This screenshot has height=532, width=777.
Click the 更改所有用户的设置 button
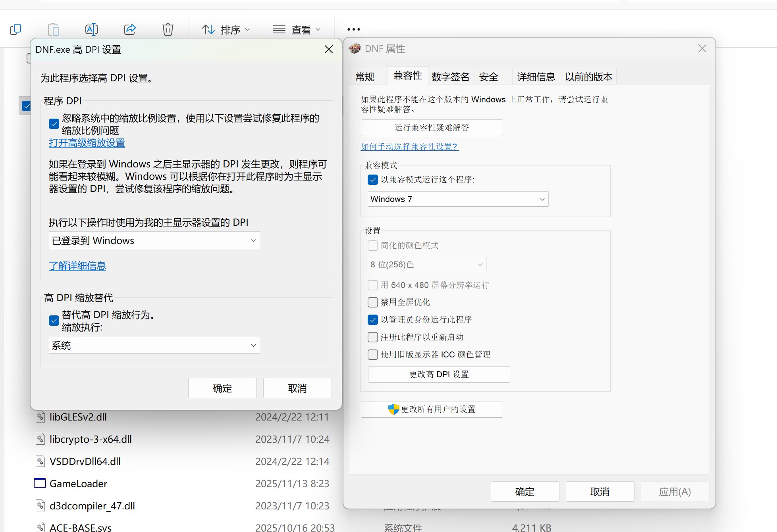click(432, 409)
